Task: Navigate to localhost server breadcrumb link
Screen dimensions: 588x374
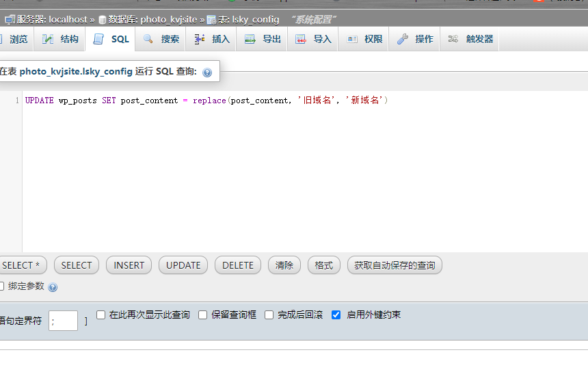Action: point(68,20)
